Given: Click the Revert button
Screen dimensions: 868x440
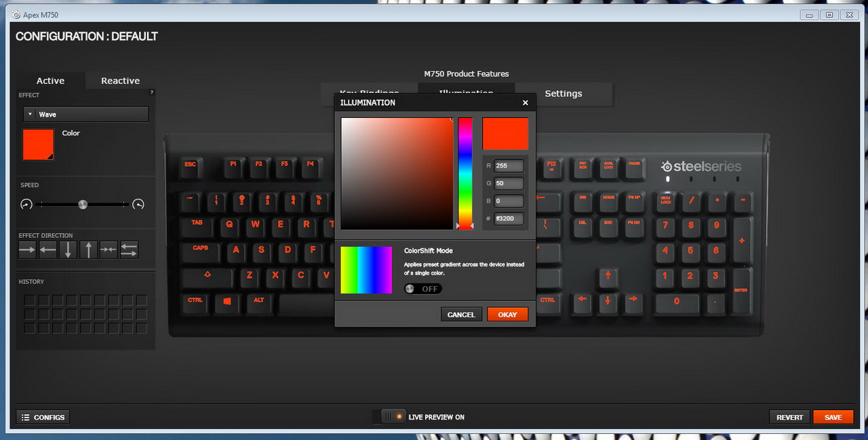Looking at the screenshot, I should pyautogui.click(x=789, y=417).
